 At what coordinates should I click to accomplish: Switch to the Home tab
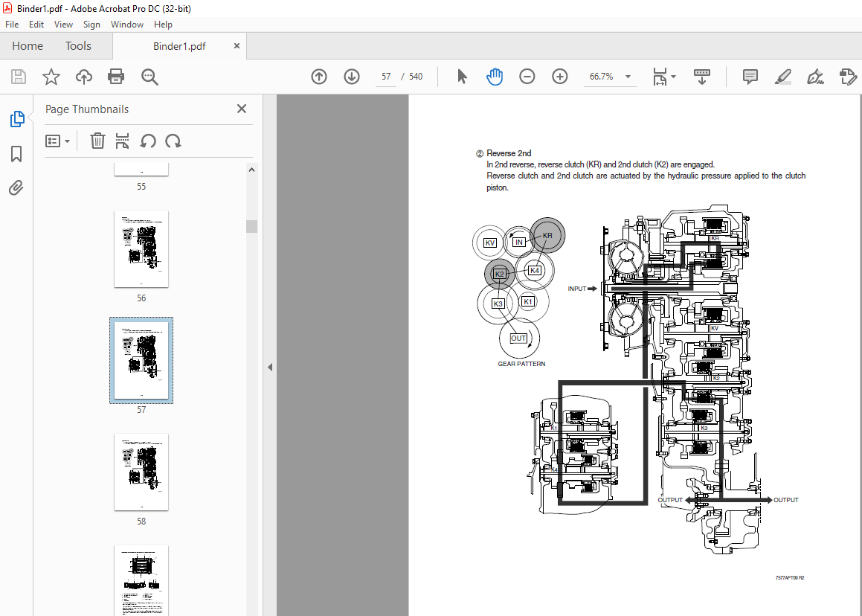point(28,45)
